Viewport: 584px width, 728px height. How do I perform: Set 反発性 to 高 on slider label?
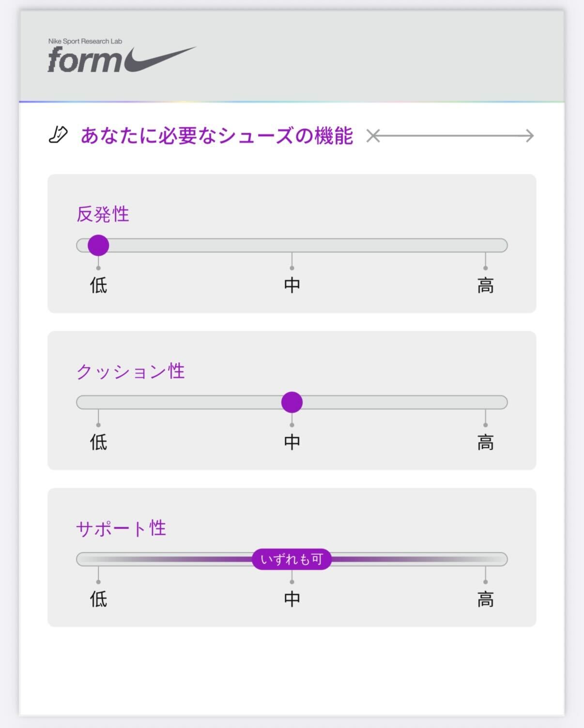pyautogui.click(x=485, y=285)
